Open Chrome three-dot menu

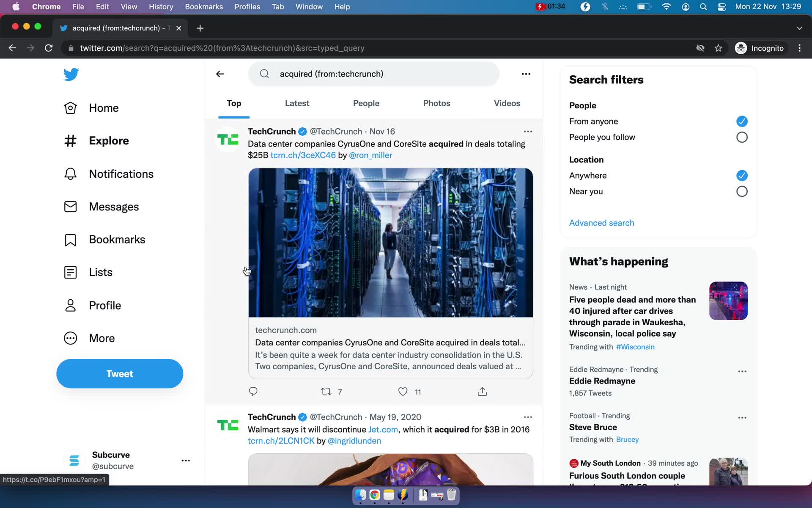pyautogui.click(x=799, y=48)
